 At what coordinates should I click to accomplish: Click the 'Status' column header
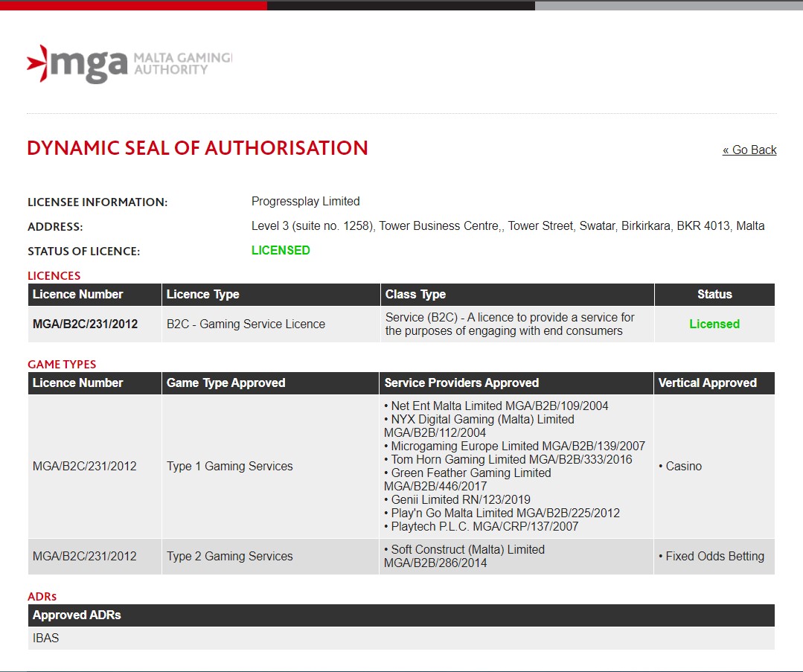coord(714,295)
